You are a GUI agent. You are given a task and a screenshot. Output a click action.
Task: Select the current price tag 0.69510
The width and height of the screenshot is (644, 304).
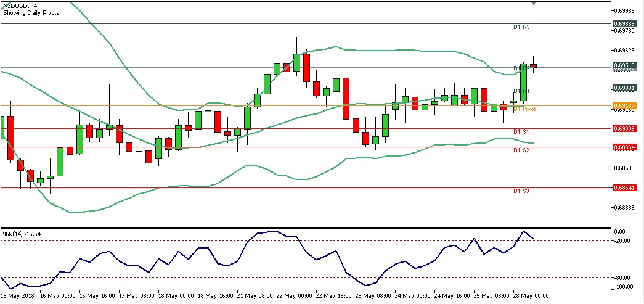pyautogui.click(x=625, y=65)
